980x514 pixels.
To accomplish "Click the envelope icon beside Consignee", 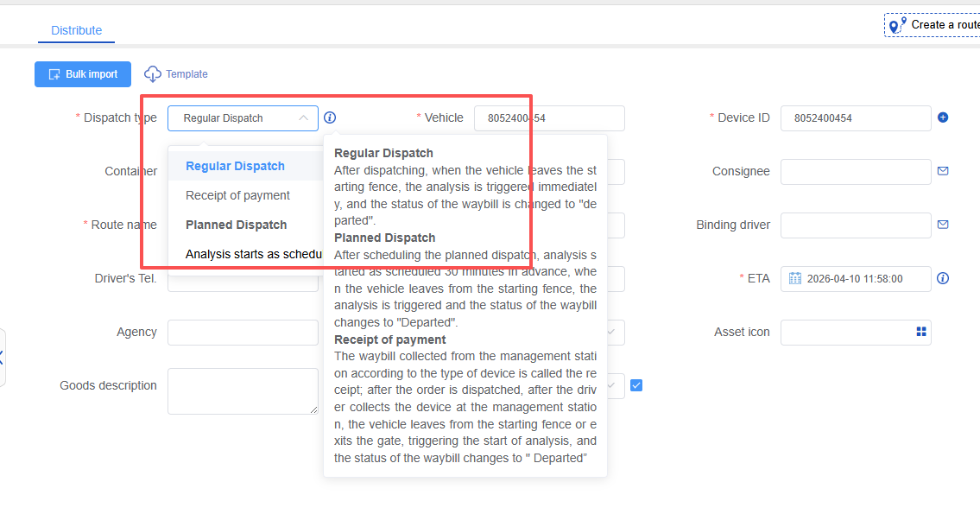I will [943, 171].
